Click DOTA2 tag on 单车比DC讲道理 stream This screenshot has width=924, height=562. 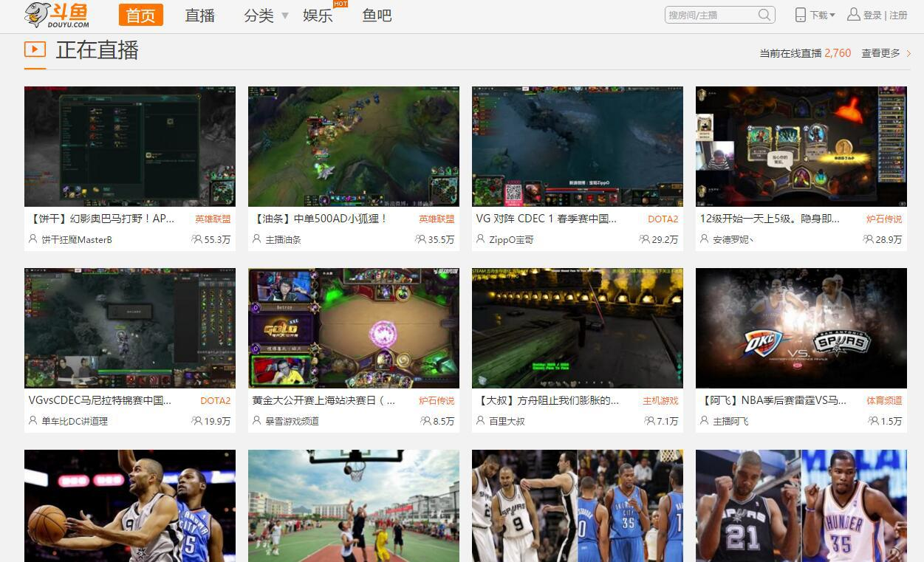coord(216,401)
